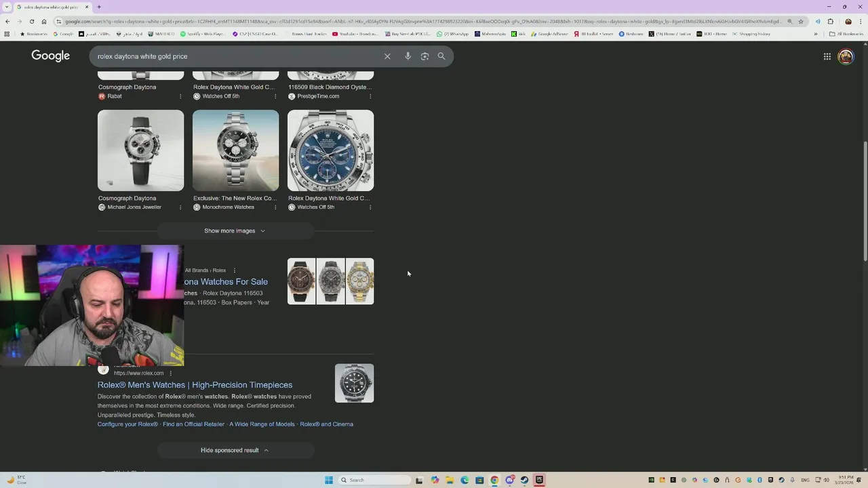Open the browser extensions puzzle icon
Screen dimensions: 868x488
830,21
